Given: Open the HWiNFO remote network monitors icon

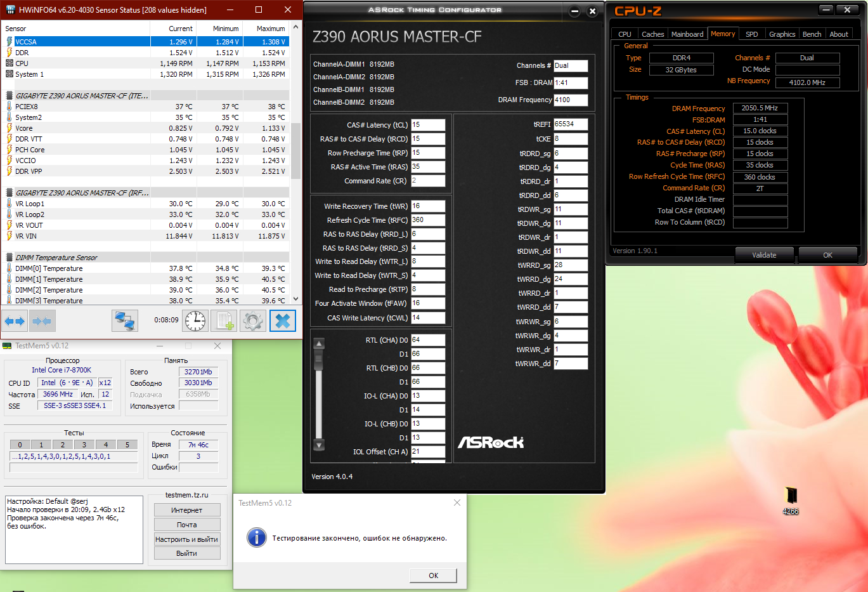Looking at the screenshot, I should tap(125, 321).
